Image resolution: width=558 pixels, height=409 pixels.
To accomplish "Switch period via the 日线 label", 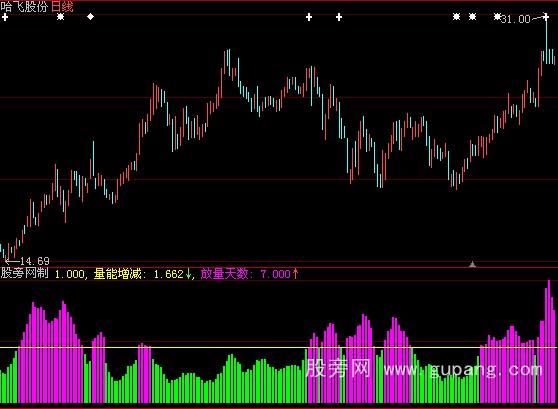I will click(62, 7).
